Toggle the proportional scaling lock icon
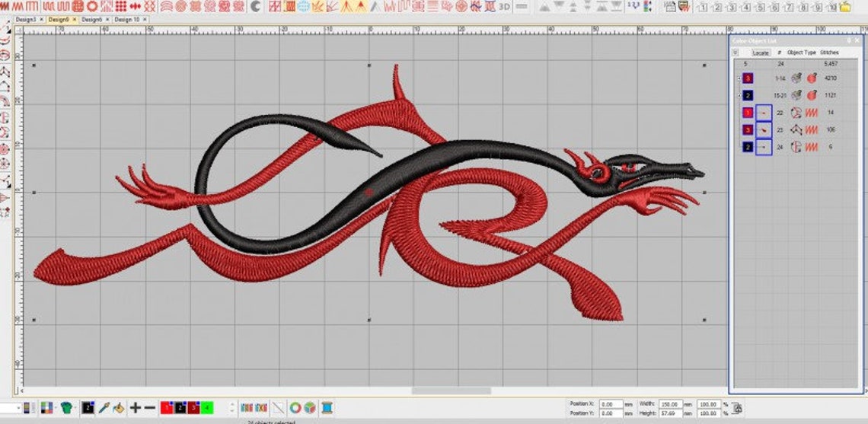Screen dimensions: 868x424 (737, 409)
